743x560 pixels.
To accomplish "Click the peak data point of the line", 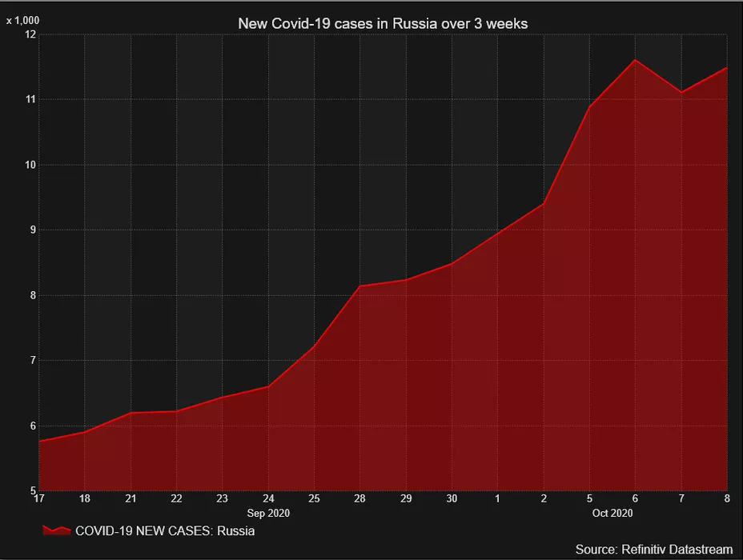I will point(635,60).
